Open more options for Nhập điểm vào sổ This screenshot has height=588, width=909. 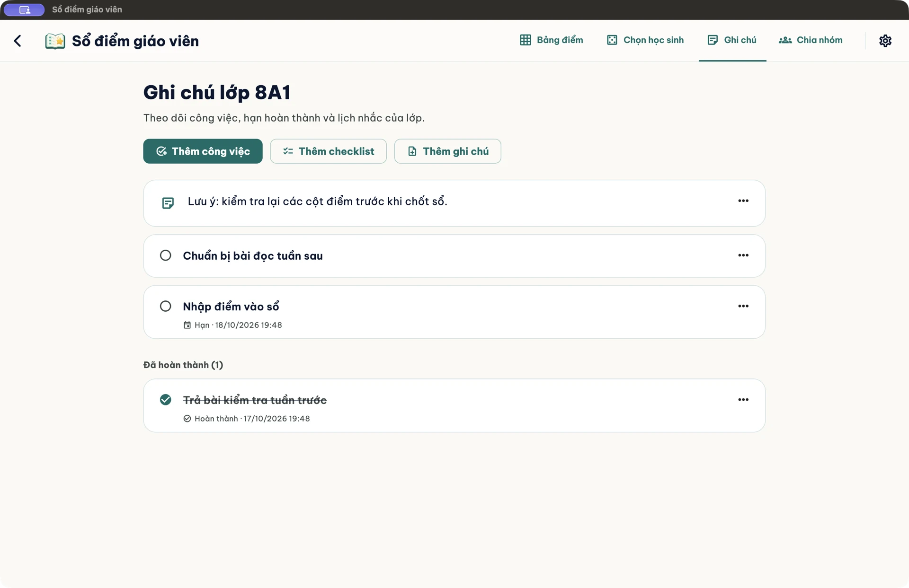743,306
